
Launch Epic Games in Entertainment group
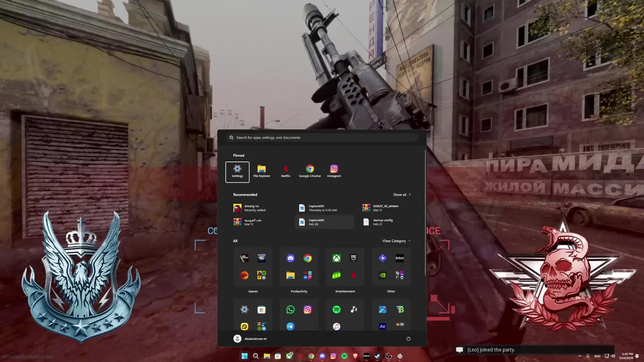tap(354, 258)
